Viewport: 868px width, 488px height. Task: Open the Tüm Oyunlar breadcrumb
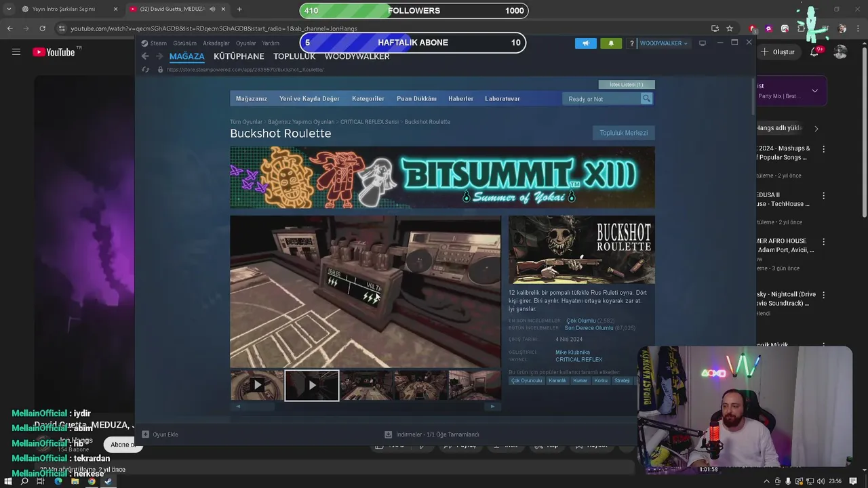pos(245,122)
